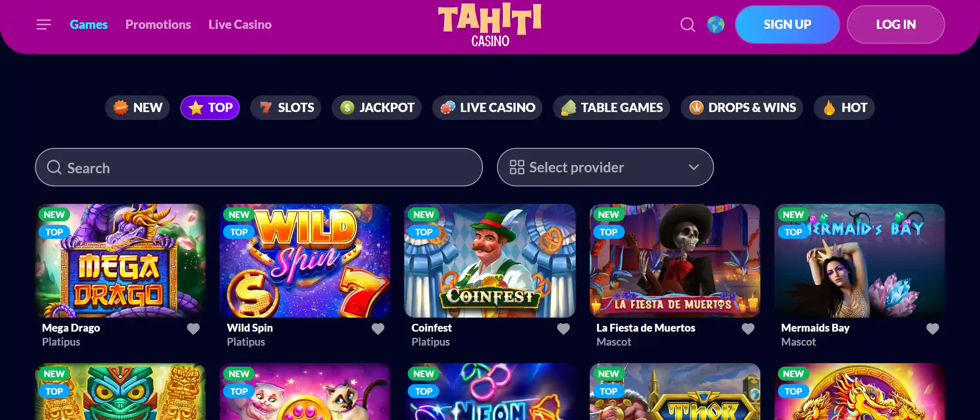Switch to the SLOTS category

tap(286, 108)
